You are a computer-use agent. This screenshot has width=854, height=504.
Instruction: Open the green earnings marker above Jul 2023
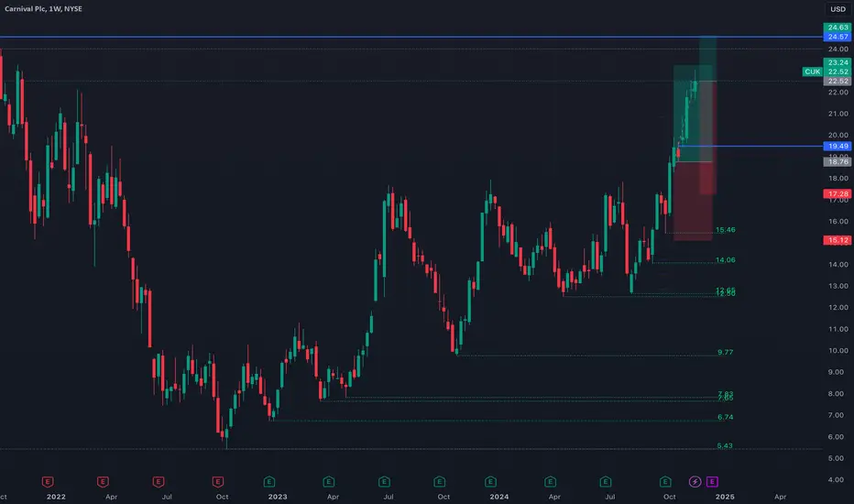point(385,482)
